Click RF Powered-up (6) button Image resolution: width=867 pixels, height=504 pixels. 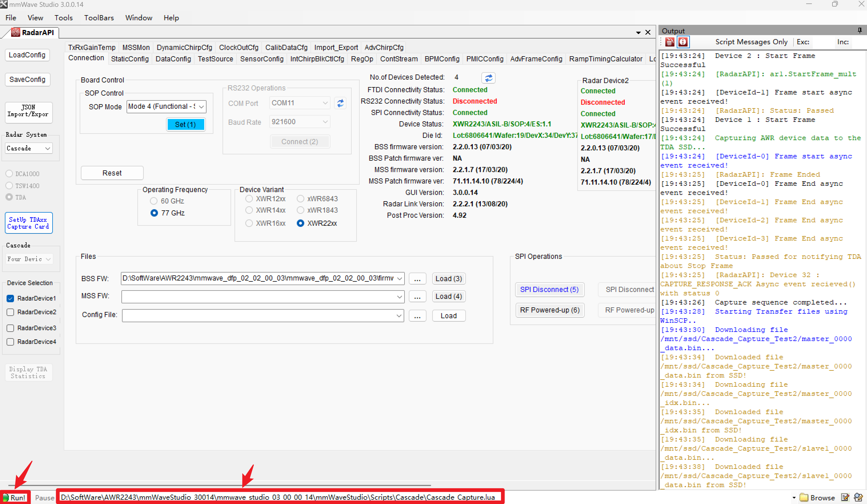[550, 310]
